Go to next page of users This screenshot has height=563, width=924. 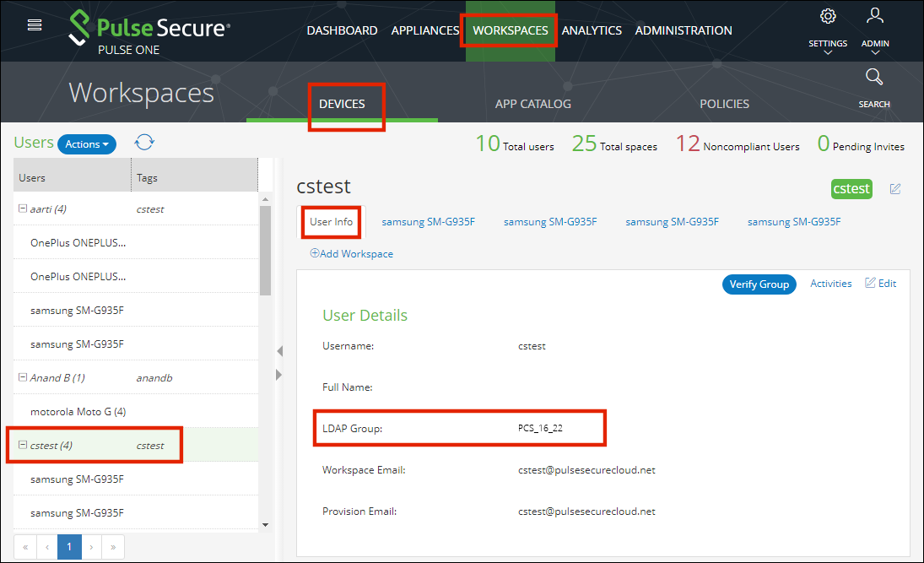[x=91, y=547]
